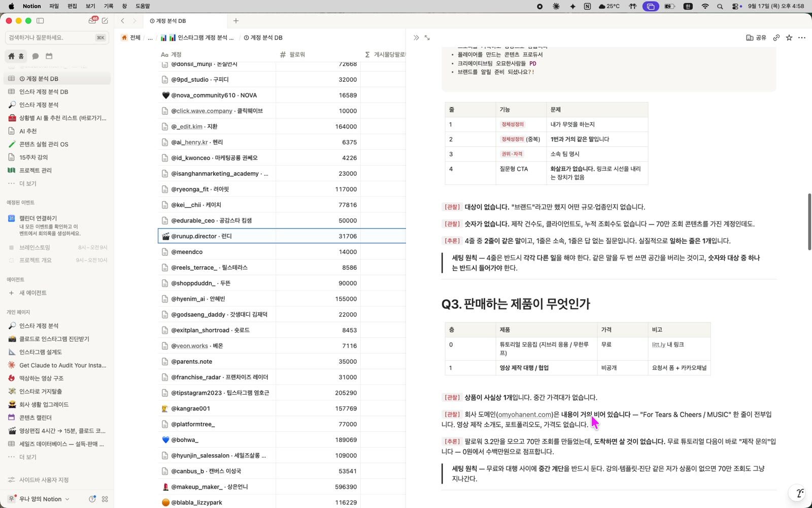Open the '편집' menu
Viewport: 812px width, 508px height.
click(72, 6)
